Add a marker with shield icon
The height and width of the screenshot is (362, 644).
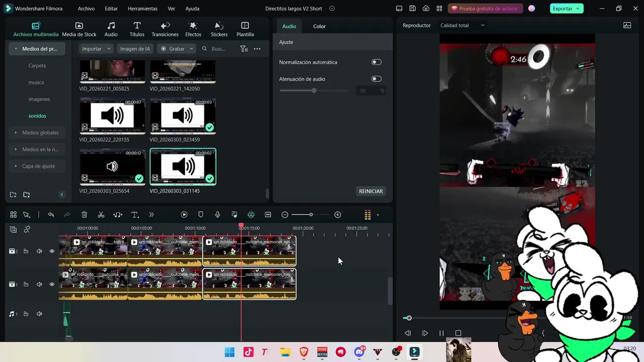tap(201, 215)
